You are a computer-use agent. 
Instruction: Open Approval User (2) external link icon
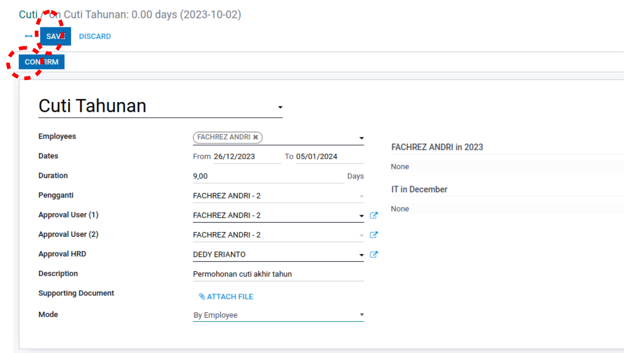click(x=374, y=235)
